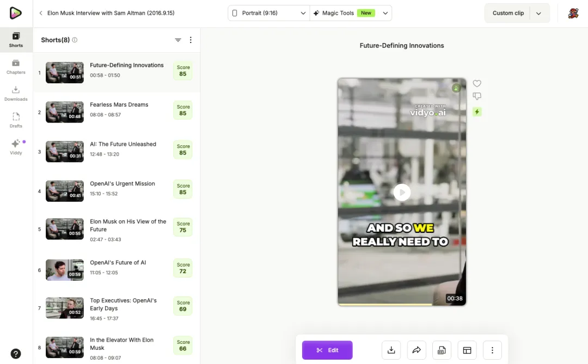Image resolution: width=588 pixels, height=364 pixels.
Task: Like the clip with the heart icon
Action: (x=476, y=84)
